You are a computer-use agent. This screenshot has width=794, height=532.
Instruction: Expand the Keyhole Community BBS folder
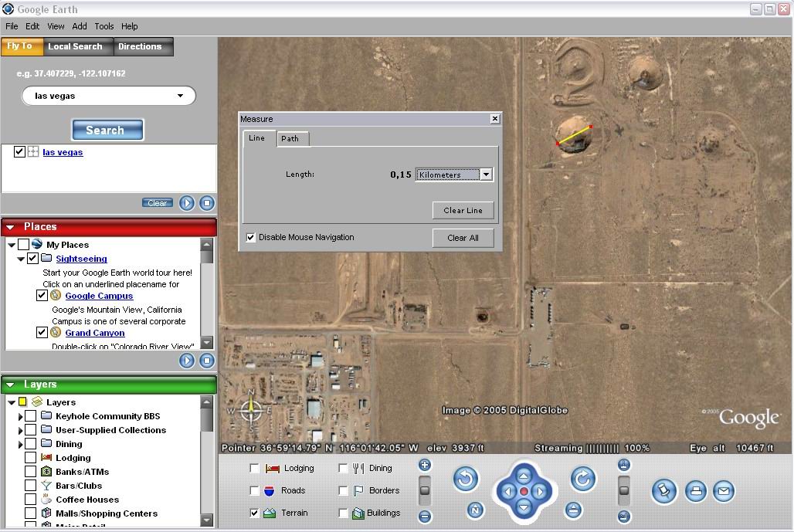[20, 417]
